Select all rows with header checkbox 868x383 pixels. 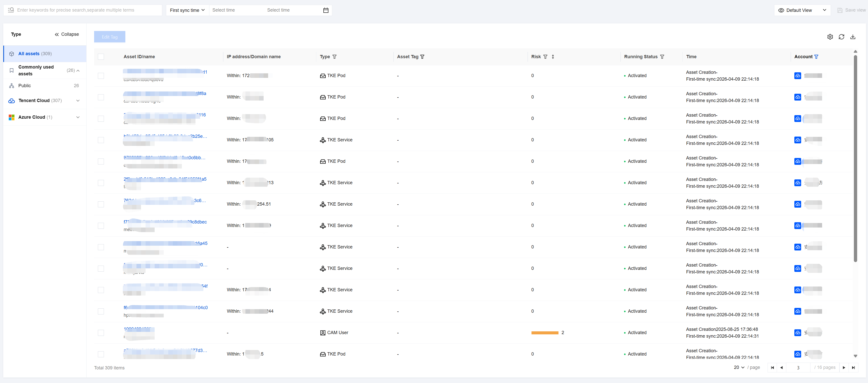[x=101, y=57]
